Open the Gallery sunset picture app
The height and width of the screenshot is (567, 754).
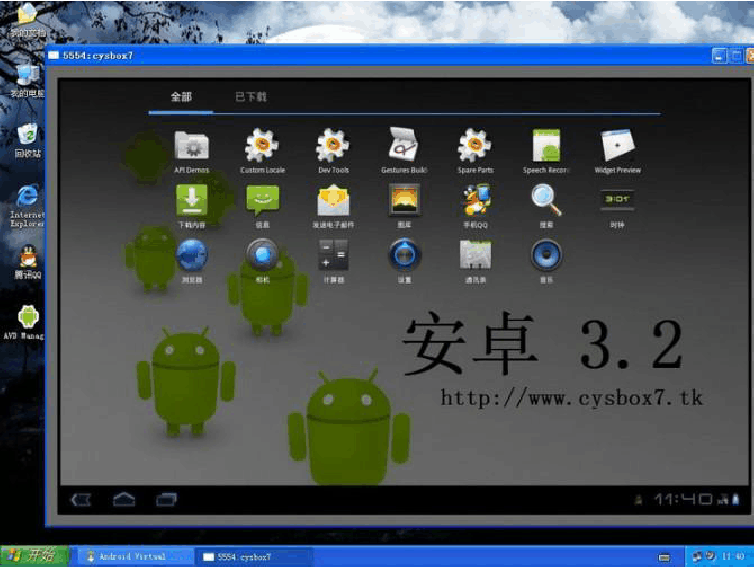(404, 206)
